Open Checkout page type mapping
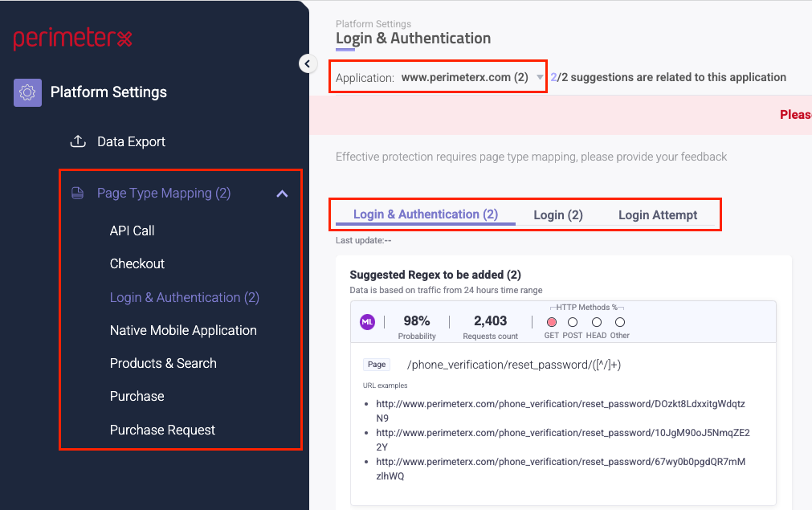Screen dimensions: 812x510 pyautogui.click(x=137, y=263)
